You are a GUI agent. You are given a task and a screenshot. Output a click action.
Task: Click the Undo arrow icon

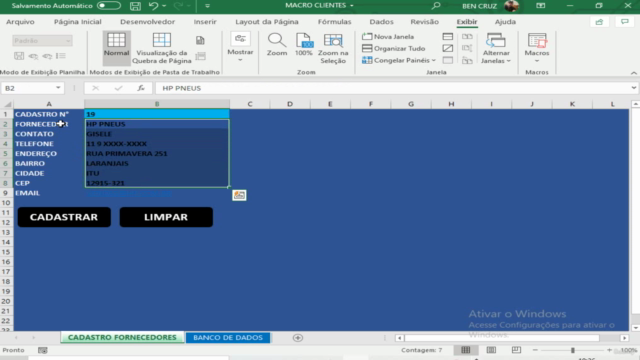point(153,6)
